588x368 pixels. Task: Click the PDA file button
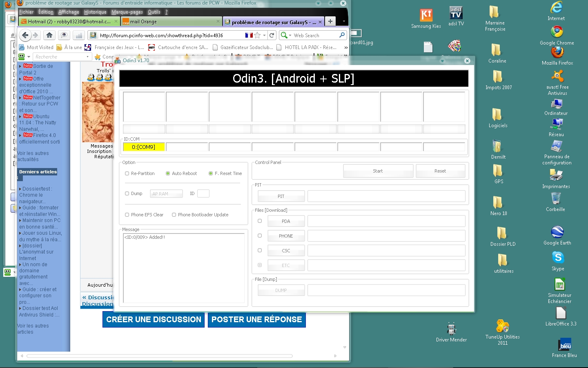tap(286, 221)
